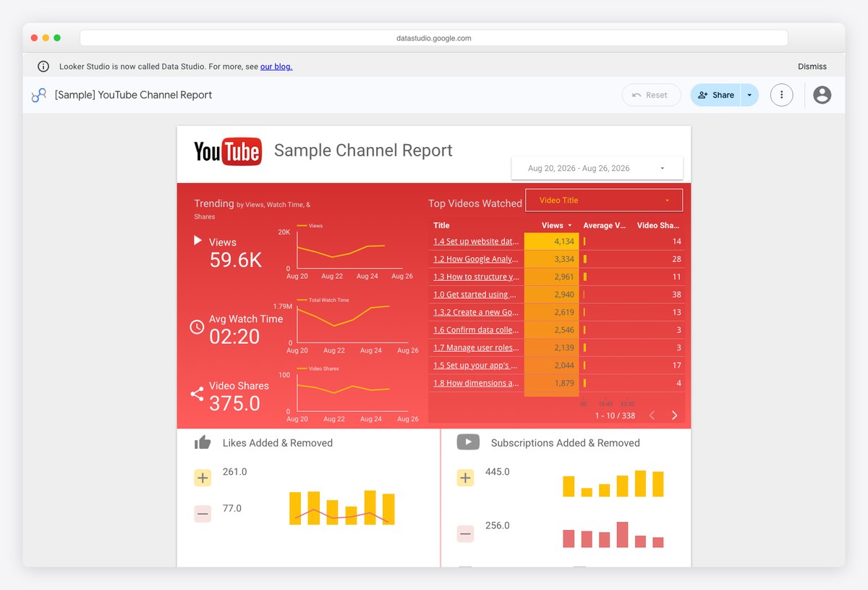Click the '1 - 10 / 338' pagination text
Image resolution: width=868 pixels, height=590 pixels.
(616, 416)
